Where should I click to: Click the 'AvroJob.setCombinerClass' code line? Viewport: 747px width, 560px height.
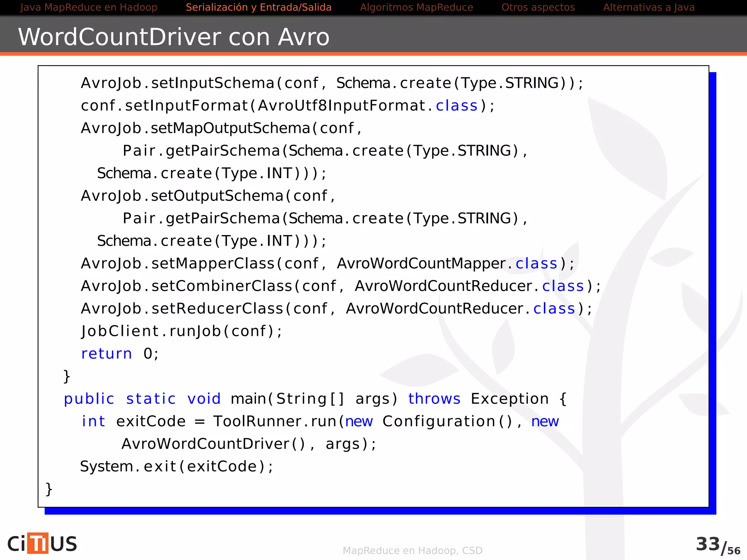pos(341,286)
